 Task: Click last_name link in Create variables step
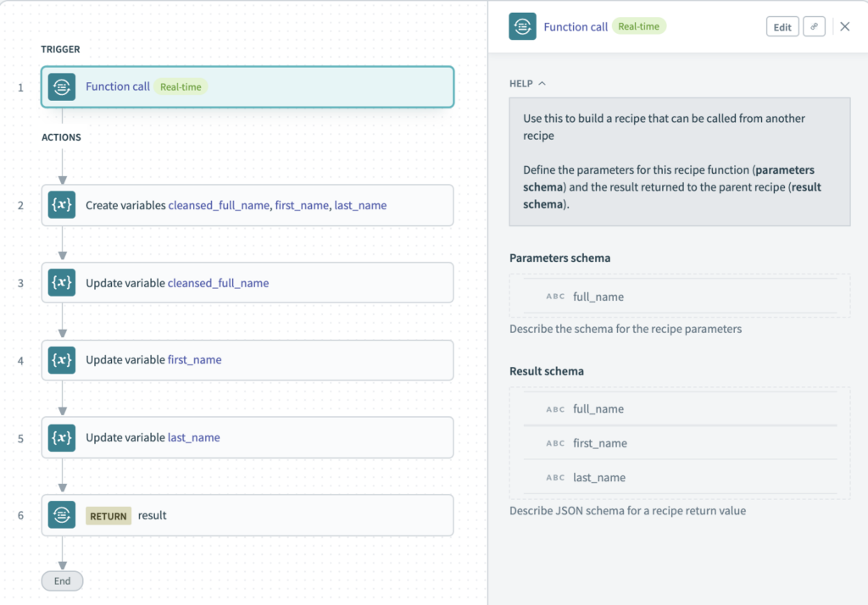360,205
